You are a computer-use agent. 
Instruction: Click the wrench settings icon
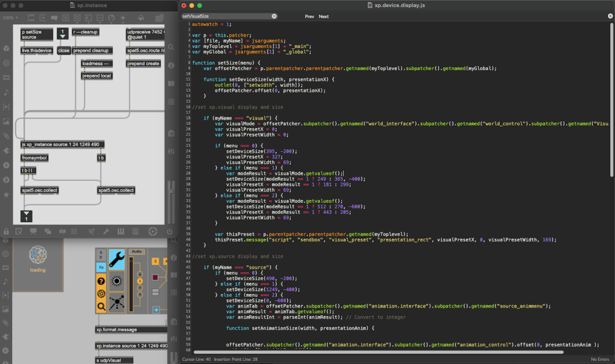coord(117,260)
